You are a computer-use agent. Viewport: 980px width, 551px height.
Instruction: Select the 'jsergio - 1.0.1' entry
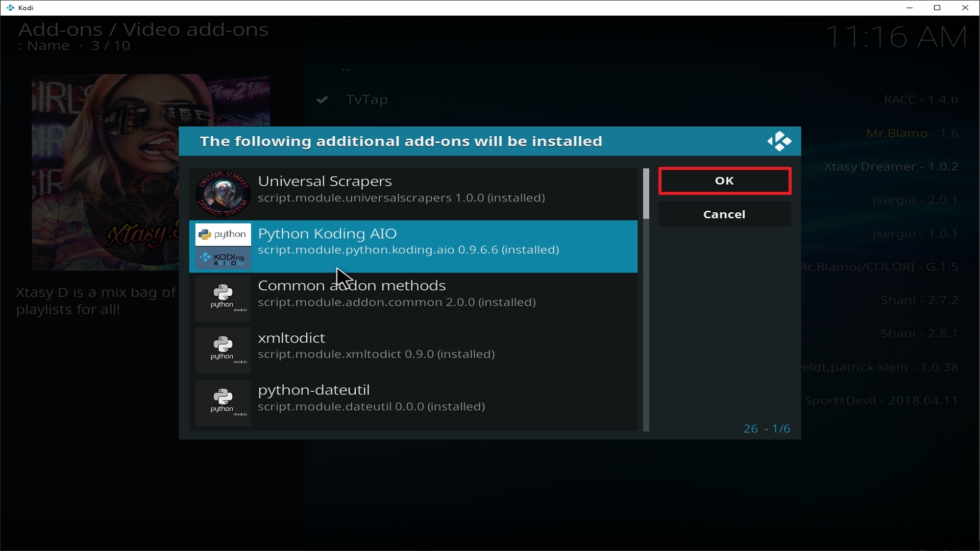[915, 234]
